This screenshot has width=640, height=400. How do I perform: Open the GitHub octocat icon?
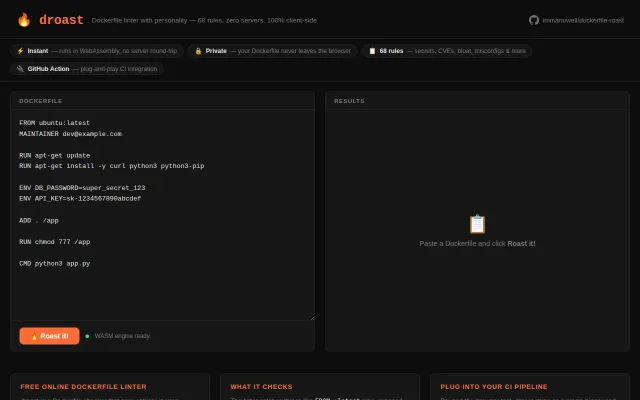(x=534, y=20)
